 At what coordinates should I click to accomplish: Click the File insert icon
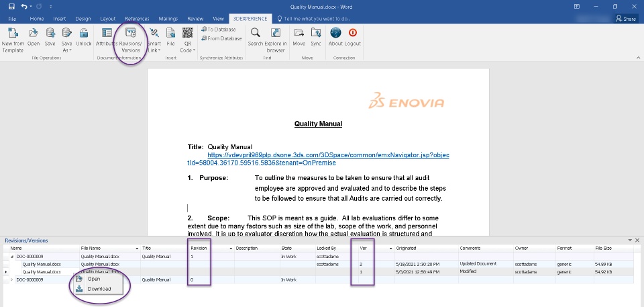[x=170, y=33]
